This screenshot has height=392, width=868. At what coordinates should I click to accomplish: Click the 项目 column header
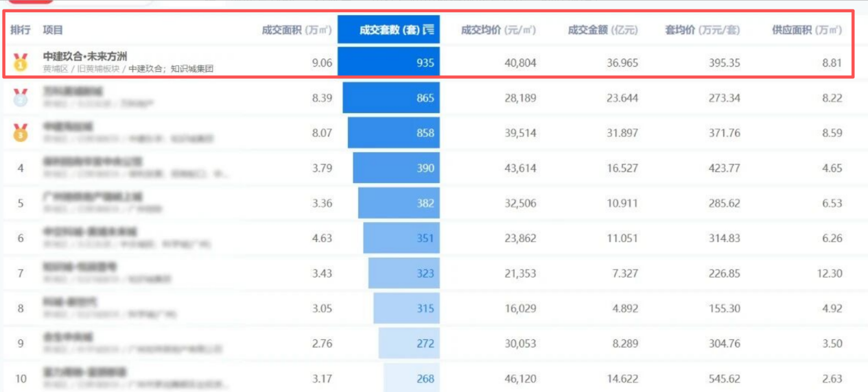(53, 30)
